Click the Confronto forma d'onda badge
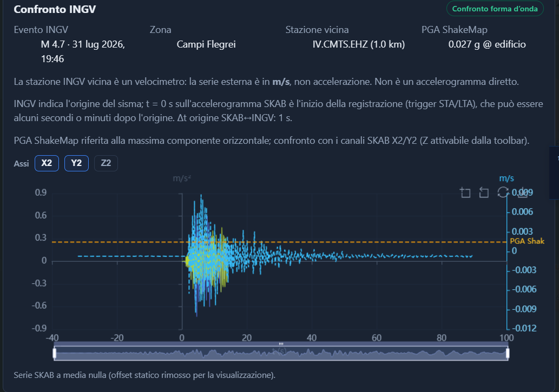 click(495, 9)
